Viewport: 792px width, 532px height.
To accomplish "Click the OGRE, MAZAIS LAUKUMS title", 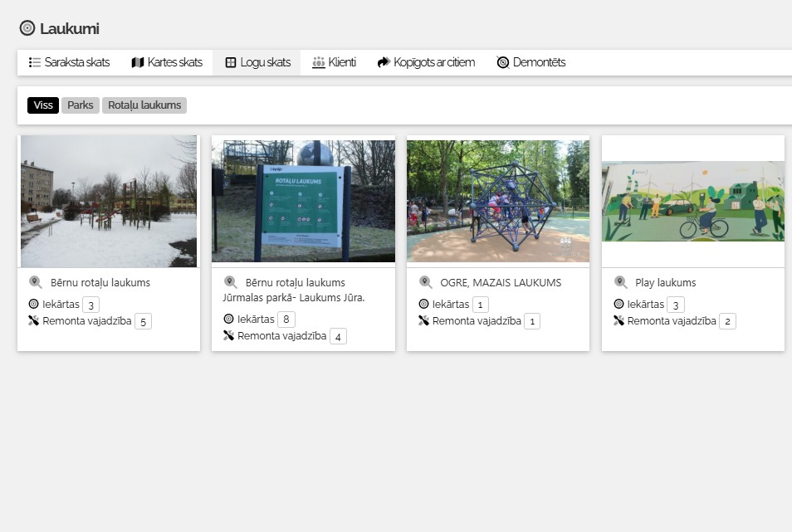I will click(501, 282).
